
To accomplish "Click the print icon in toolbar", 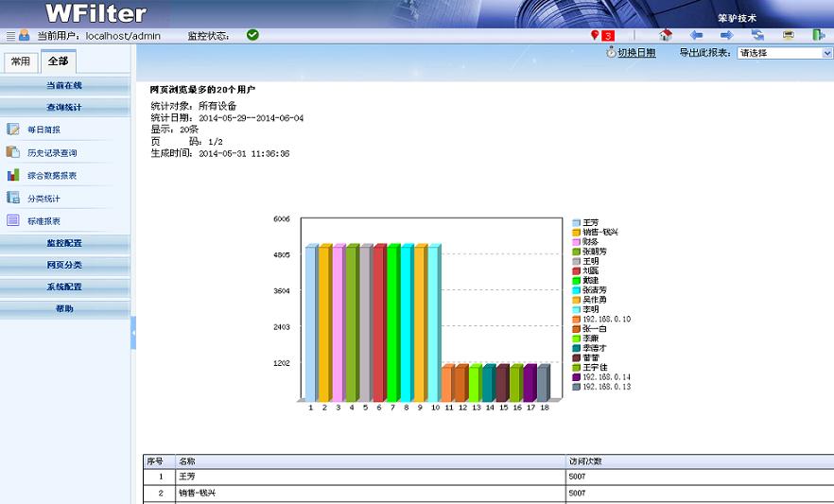I will (x=788, y=35).
